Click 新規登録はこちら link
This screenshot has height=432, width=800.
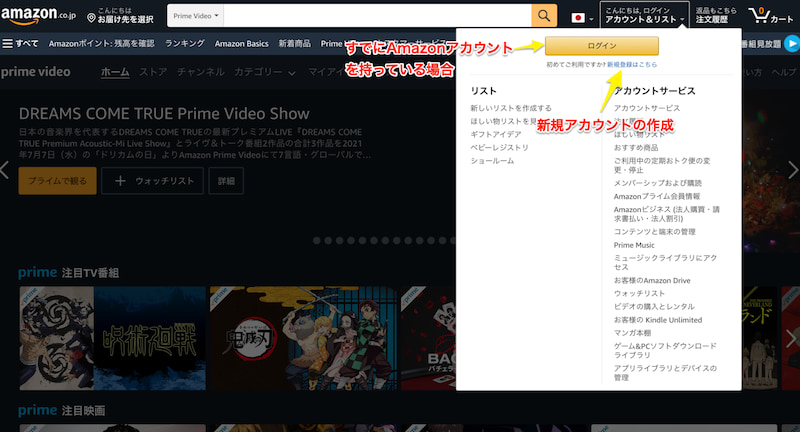click(632, 65)
